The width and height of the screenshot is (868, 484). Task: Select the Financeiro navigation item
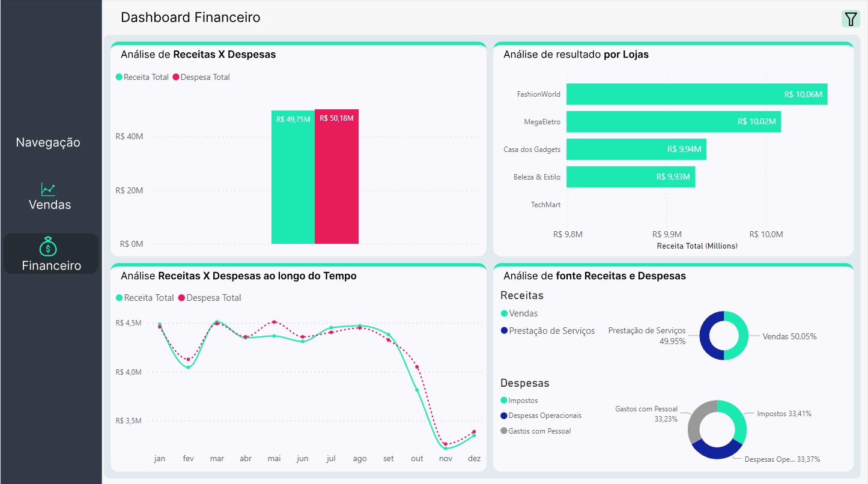coord(51,253)
